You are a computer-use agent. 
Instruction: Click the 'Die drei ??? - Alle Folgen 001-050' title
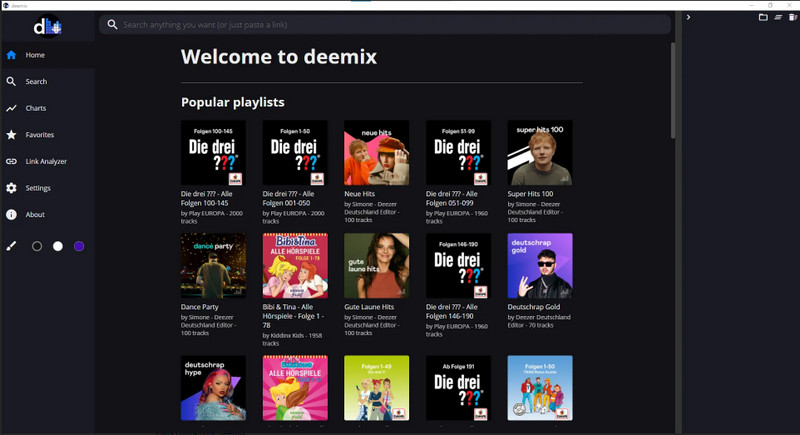[288, 198]
